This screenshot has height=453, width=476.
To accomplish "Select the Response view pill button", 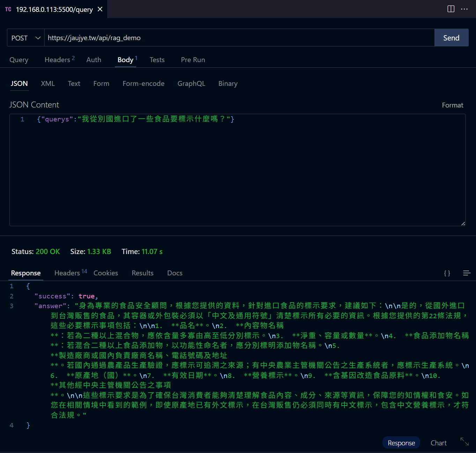I will click(401, 443).
